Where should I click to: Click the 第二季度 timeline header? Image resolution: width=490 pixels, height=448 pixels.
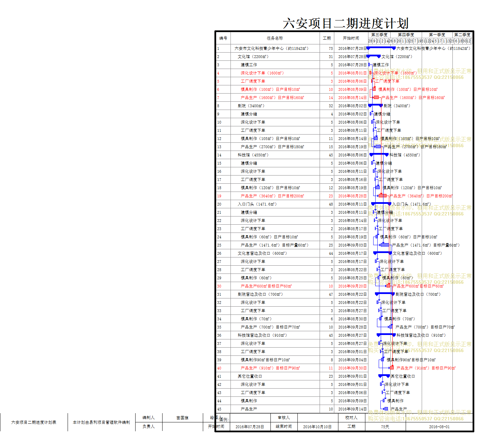click(462, 35)
